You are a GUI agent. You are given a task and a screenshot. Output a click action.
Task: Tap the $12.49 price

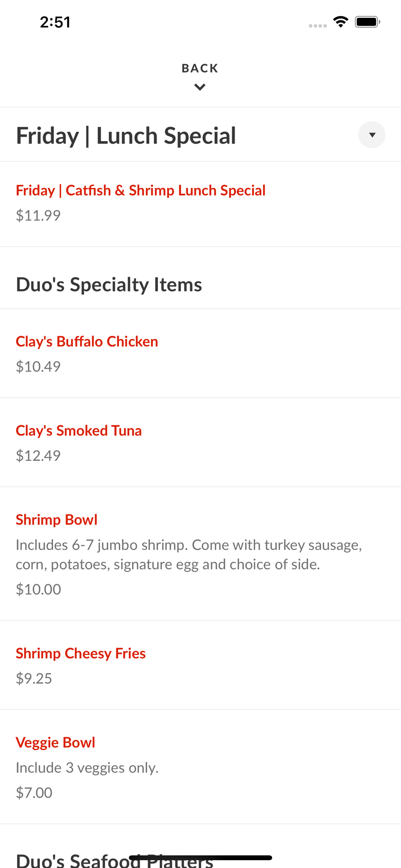point(38,456)
